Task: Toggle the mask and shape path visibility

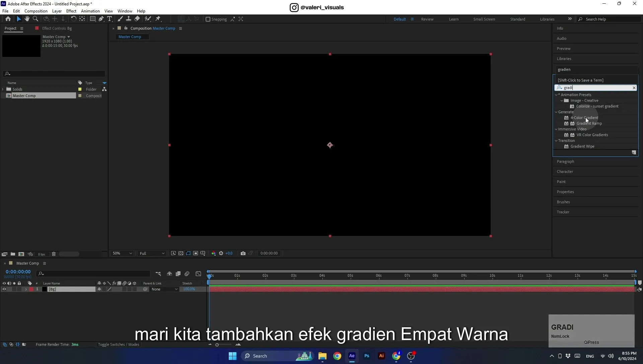Action: coord(188,253)
